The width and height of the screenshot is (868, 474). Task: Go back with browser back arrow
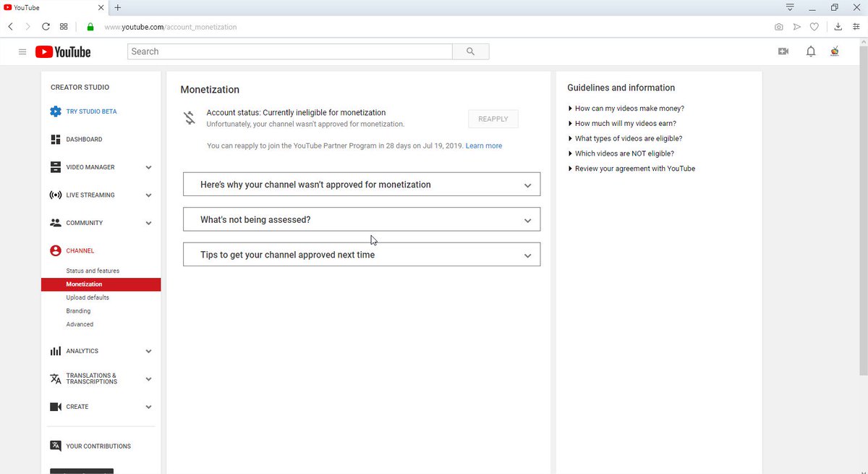coord(10,27)
